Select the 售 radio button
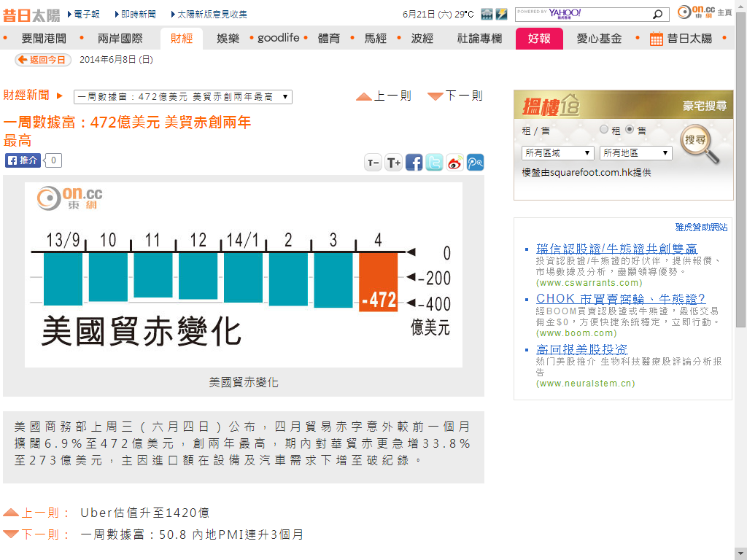 click(630, 130)
